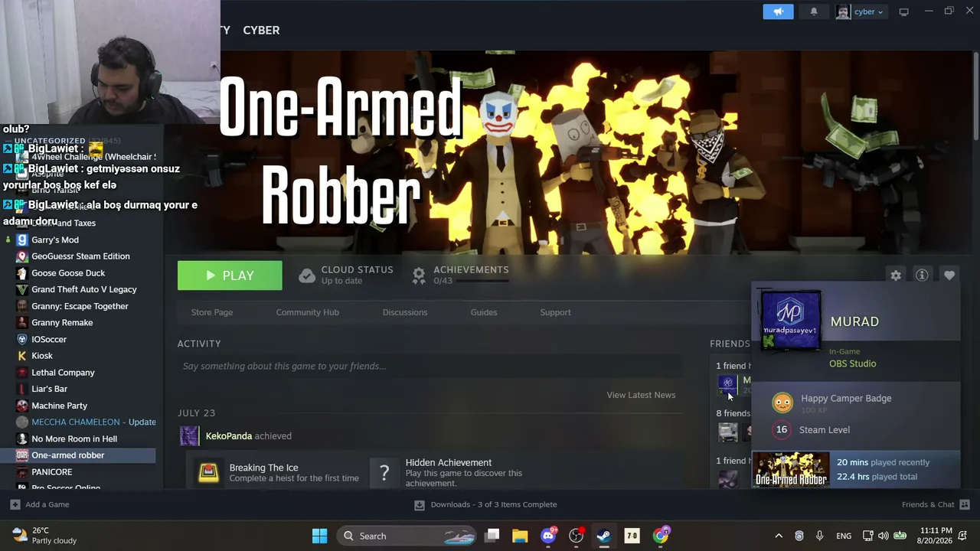The height and width of the screenshot is (551, 980).
Task: Select No More Room in Hell icon
Action: tap(22, 439)
